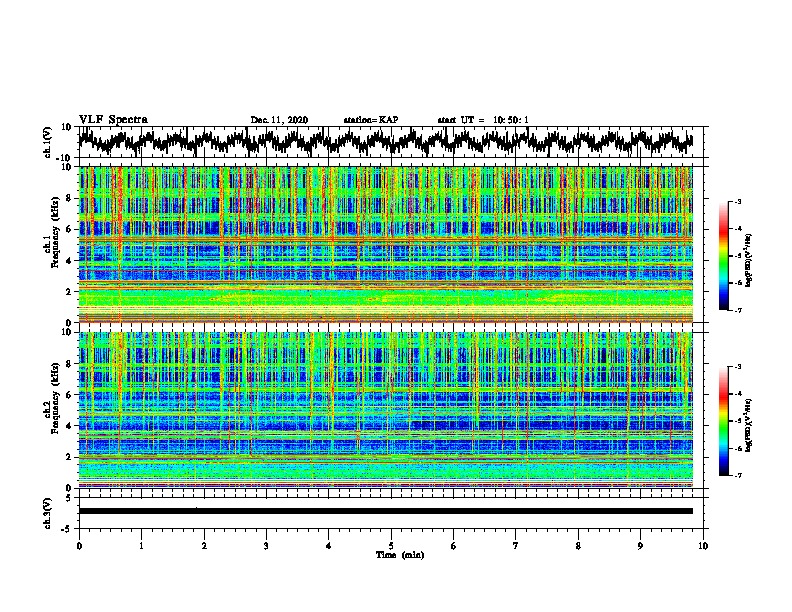Click the ch.2 colorbar log(PSD) label
Viewport: 792px width, 612px height.
click(x=749, y=425)
